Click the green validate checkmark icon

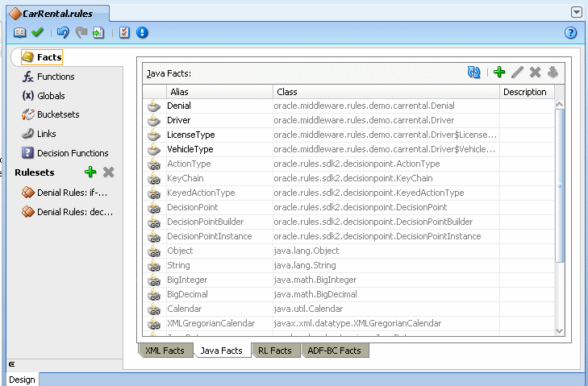tap(37, 32)
